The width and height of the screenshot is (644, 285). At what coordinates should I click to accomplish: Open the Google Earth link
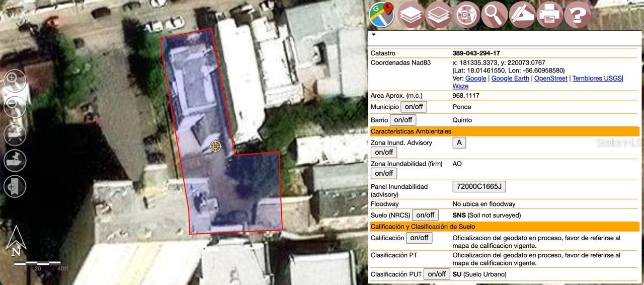click(510, 78)
